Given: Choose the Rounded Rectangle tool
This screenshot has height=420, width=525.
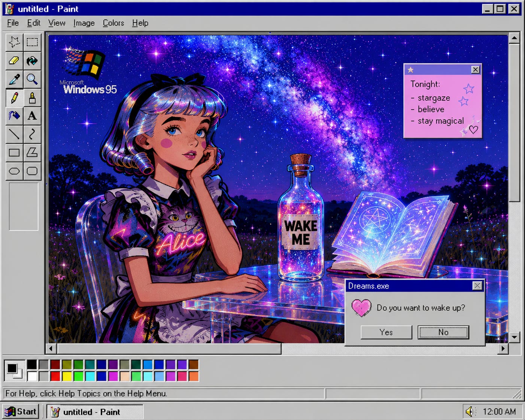Looking at the screenshot, I should pos(32,171).
